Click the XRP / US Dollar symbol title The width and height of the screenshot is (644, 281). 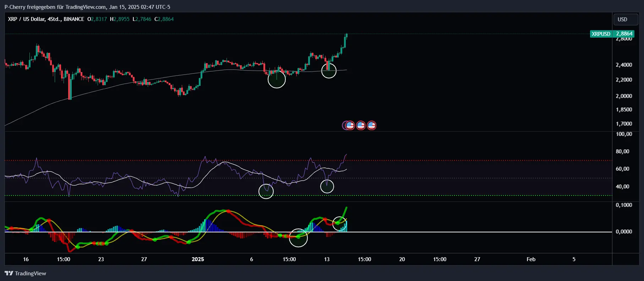click(46, 19)
